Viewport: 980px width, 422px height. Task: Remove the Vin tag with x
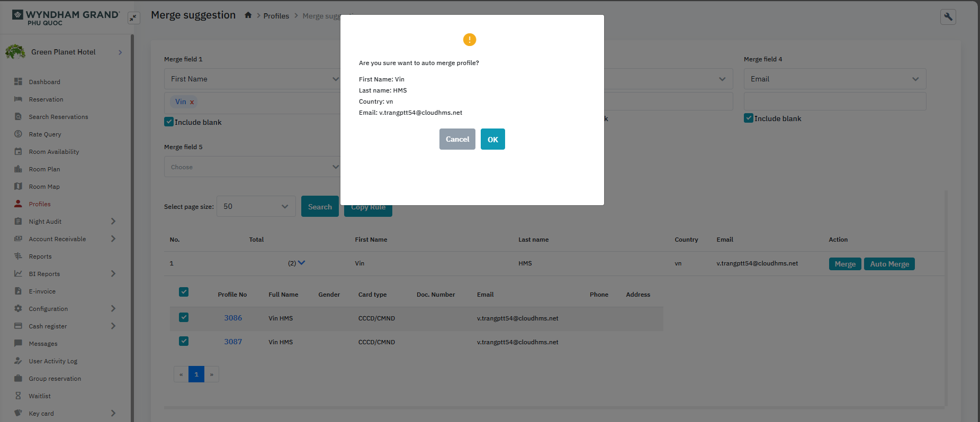[192, 102]
